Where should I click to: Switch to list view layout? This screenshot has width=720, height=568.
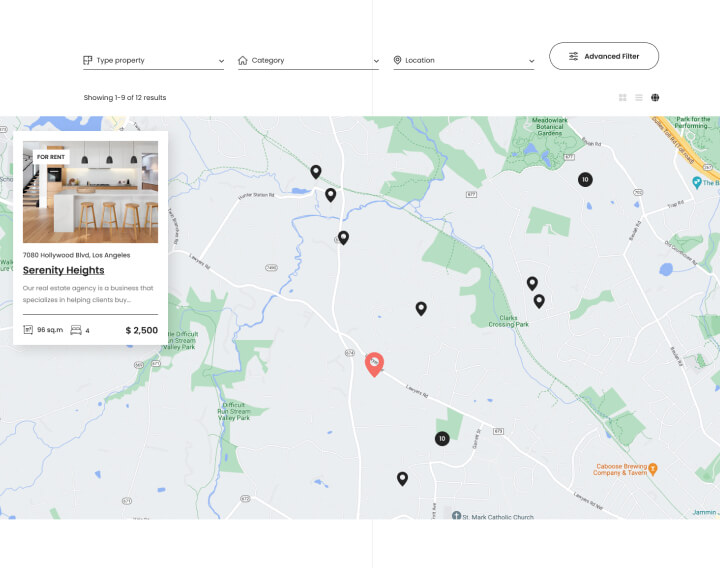(639, 98)
